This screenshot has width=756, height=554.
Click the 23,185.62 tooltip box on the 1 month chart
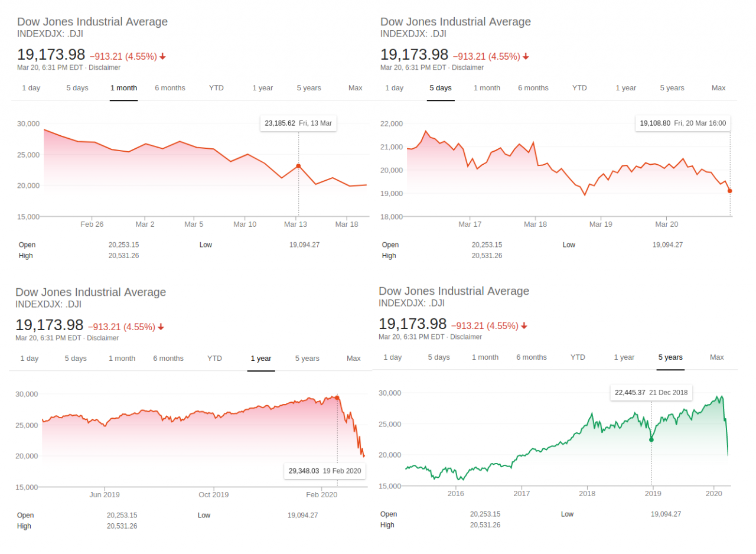(298, 123)
